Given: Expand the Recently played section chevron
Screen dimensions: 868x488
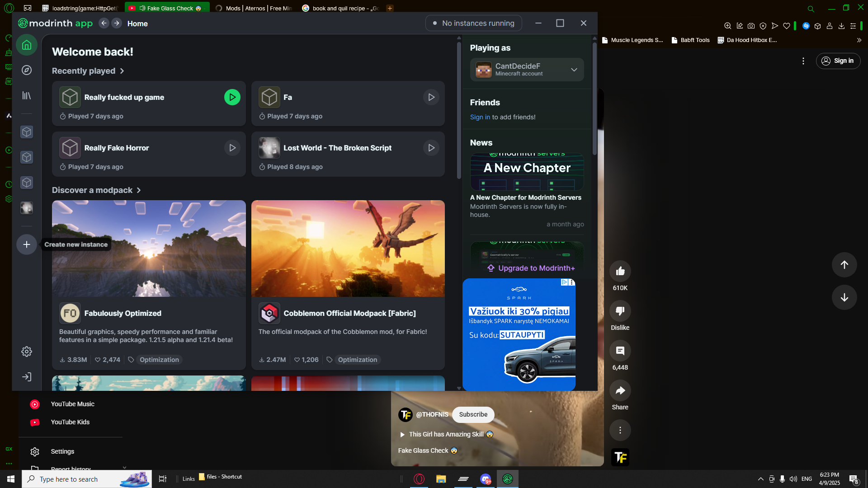Looking at the screenshot, I should tap(122, 71).
